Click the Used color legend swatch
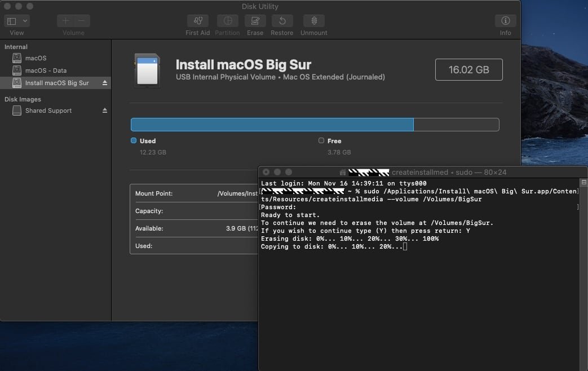588x371 pixels. coord(134,140)
